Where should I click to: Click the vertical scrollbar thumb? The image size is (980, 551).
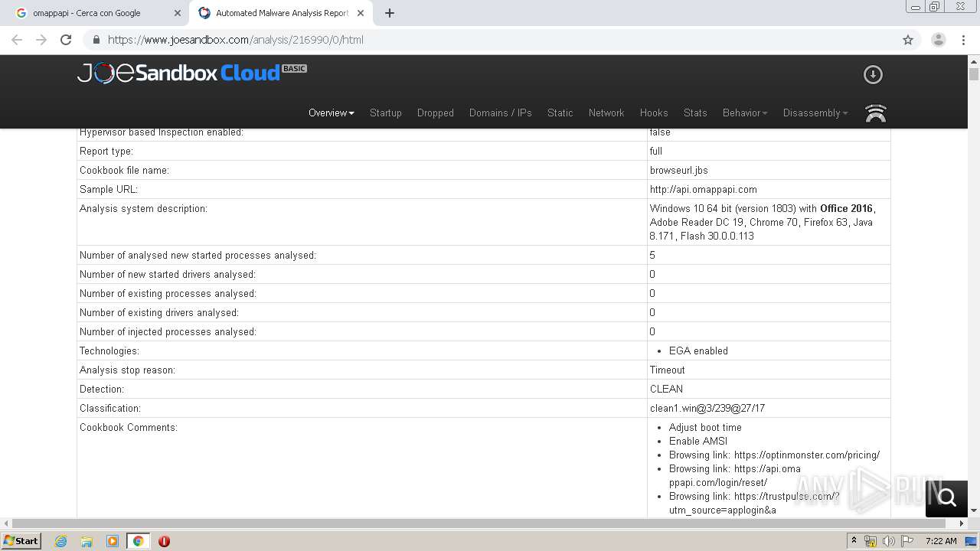(974, 74)
